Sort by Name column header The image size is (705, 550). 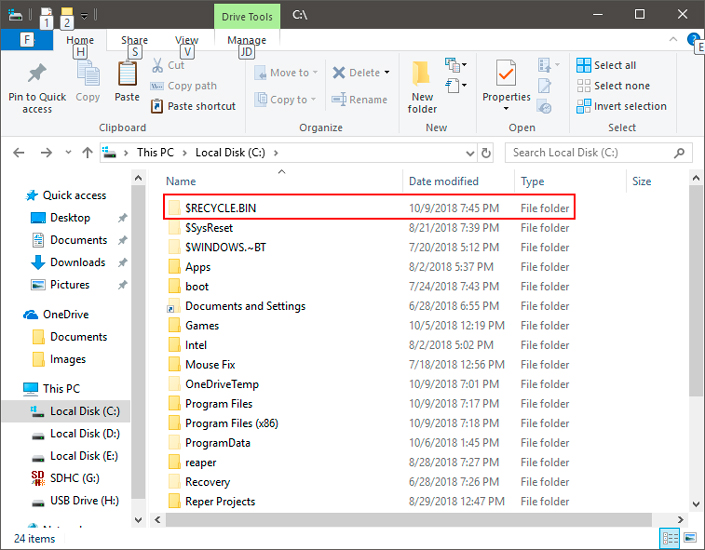181,181
